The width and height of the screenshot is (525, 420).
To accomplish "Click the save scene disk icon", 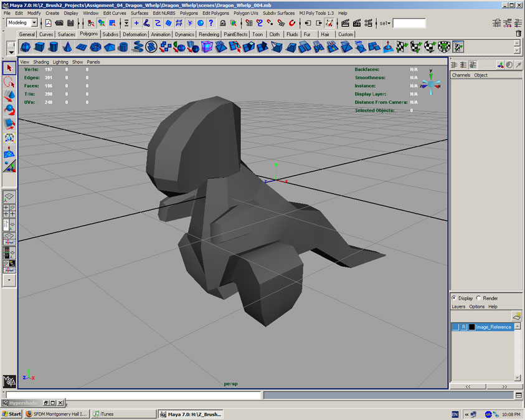I will (x=70, y=23).
